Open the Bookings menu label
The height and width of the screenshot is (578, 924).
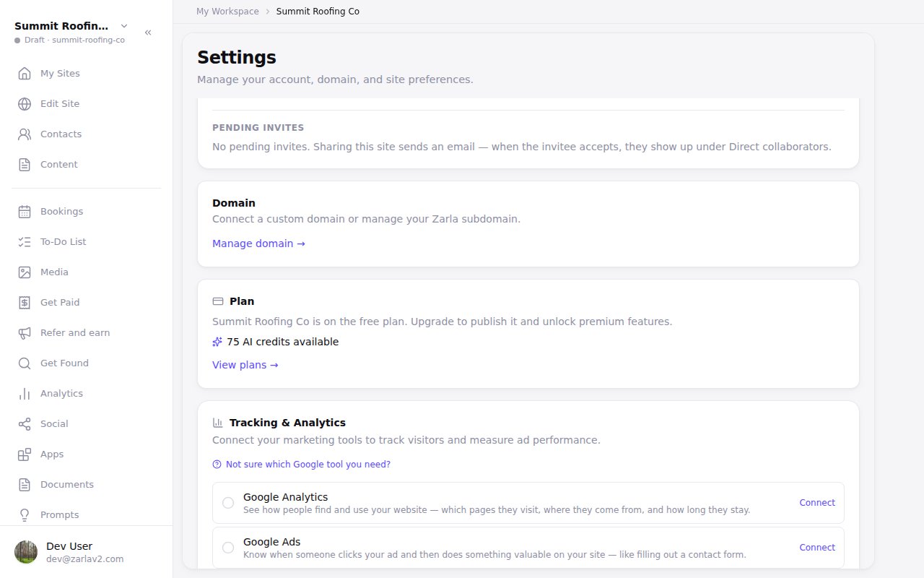(61, 212)
